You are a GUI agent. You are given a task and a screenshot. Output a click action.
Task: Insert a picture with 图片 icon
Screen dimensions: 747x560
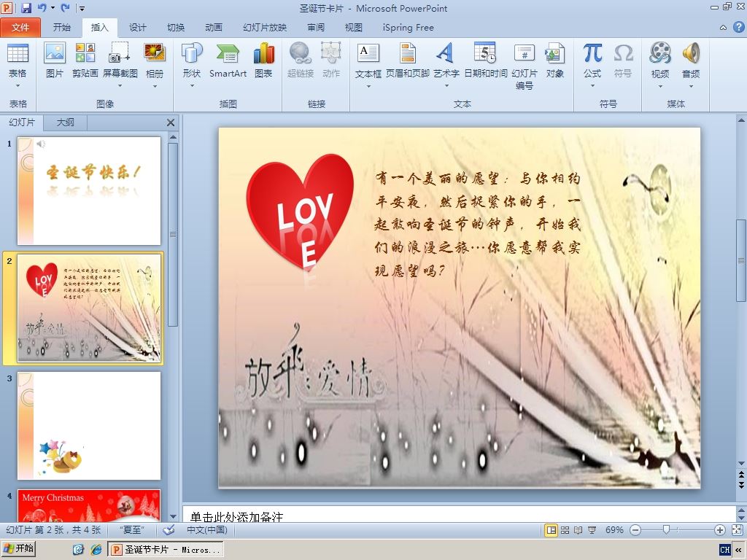[x=54, y=60]
